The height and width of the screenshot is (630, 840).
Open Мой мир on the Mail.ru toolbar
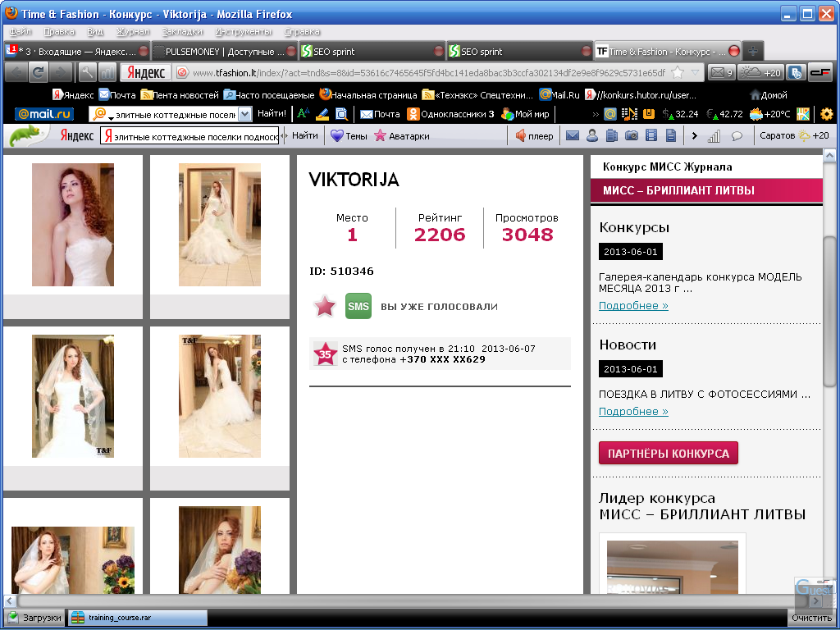(525, 114)
